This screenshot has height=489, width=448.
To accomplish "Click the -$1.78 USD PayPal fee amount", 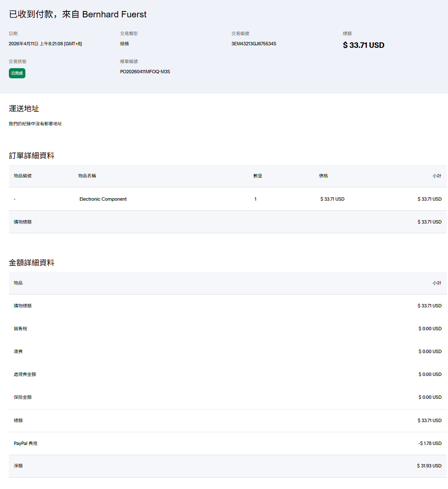I will 429,443.
